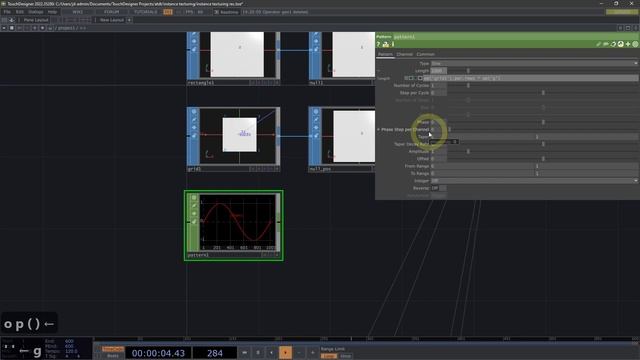
Task: Open the Python help icon in parameters
Action: click(x=386, y=44)
